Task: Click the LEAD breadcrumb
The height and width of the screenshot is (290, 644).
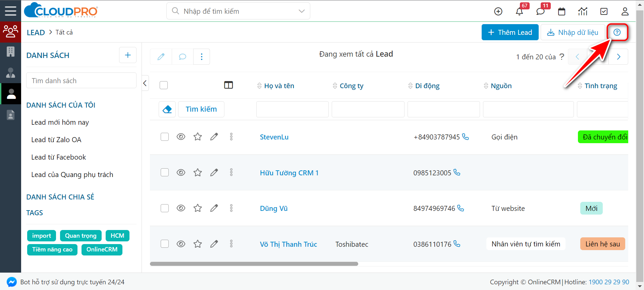Action: coord(36,33)
